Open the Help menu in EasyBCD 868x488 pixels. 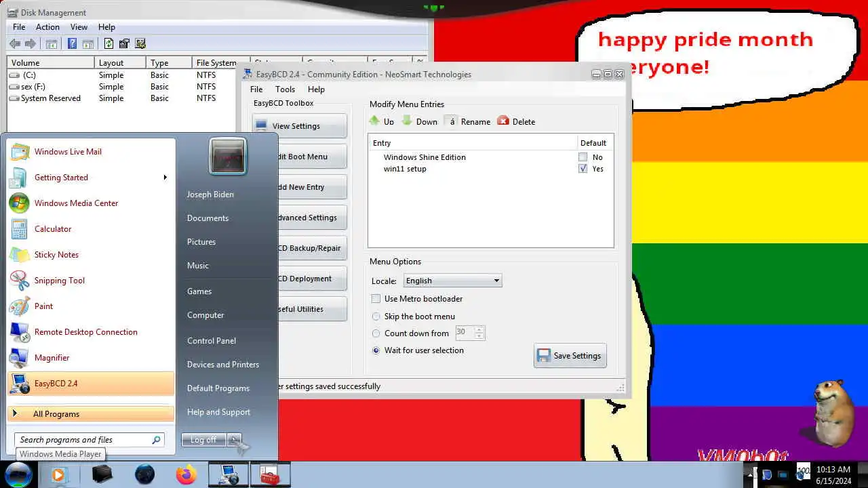[316, 89]
